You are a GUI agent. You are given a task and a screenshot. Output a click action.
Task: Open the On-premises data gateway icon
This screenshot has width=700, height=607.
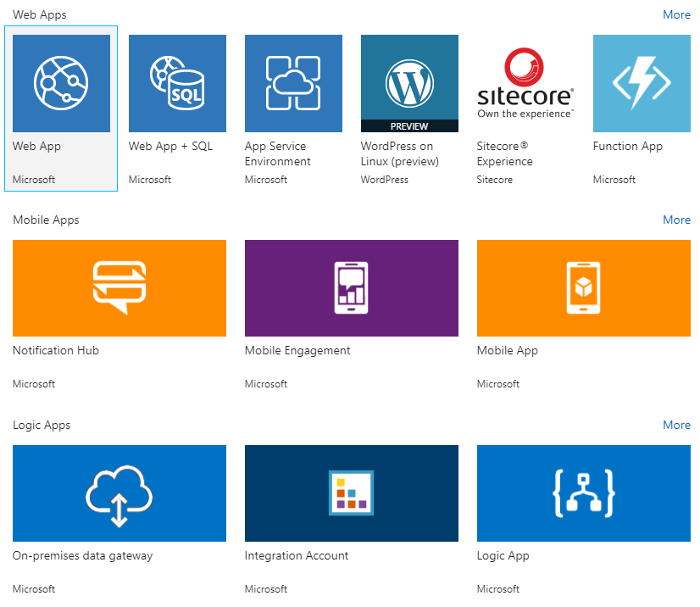[119, 493]
